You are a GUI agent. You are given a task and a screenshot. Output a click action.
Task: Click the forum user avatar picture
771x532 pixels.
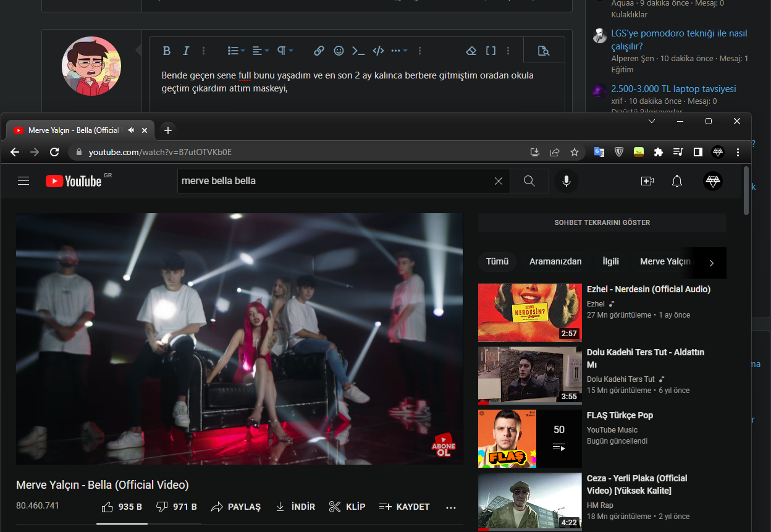click(91, 66)
